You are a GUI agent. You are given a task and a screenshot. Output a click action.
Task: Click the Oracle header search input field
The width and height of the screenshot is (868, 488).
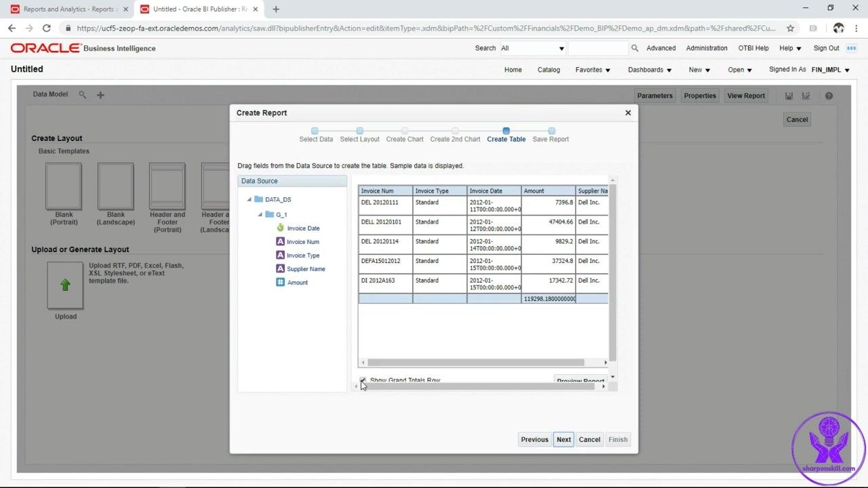(598, 48)
